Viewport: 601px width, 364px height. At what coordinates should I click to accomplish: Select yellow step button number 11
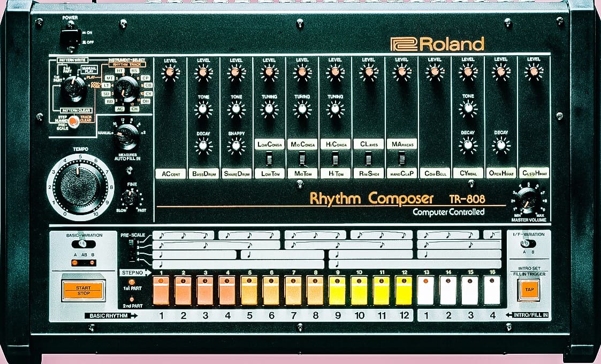pos(382,290)
